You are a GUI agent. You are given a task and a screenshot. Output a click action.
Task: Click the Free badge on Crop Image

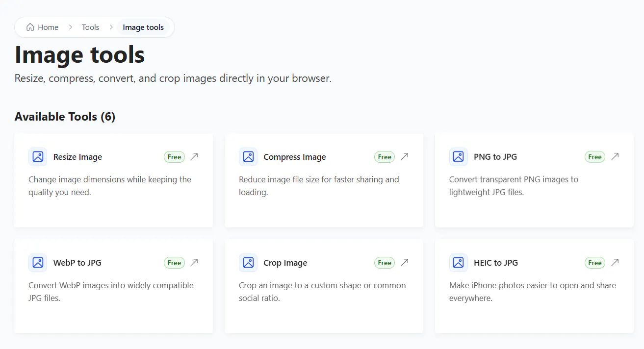[385, 263]
